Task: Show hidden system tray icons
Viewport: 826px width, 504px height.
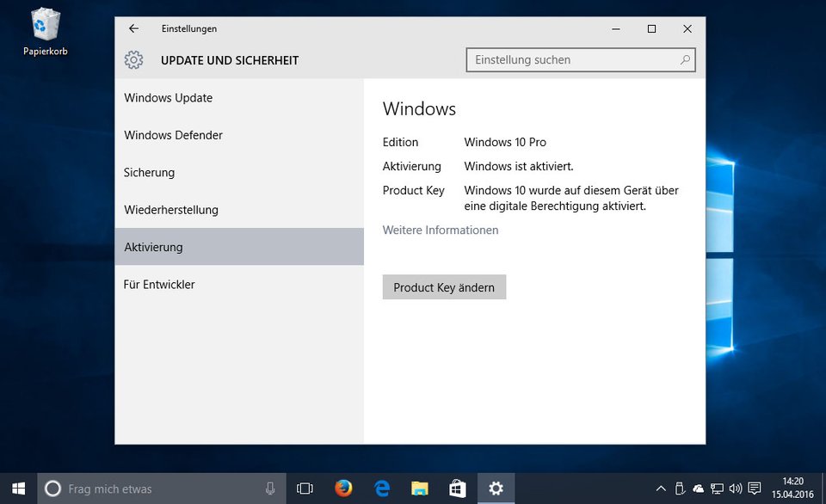Action: pyautogui.click(x=661, y=489)
